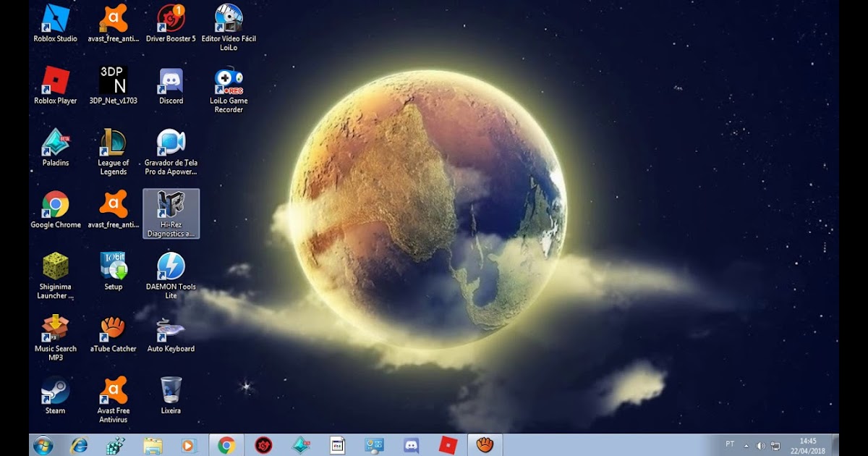
Task: Open the network status tray icon
Action: pyautogui.click(x=775, y=446)
